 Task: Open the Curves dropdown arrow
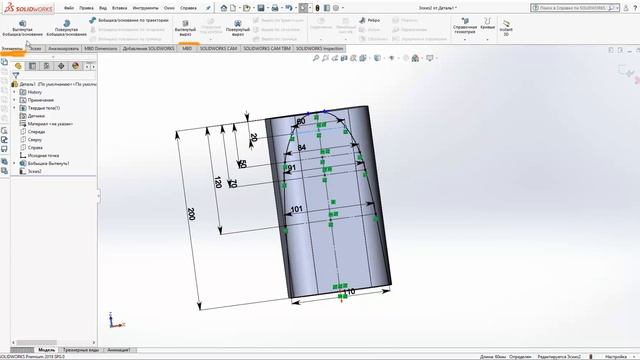click(x=487, y=39)
